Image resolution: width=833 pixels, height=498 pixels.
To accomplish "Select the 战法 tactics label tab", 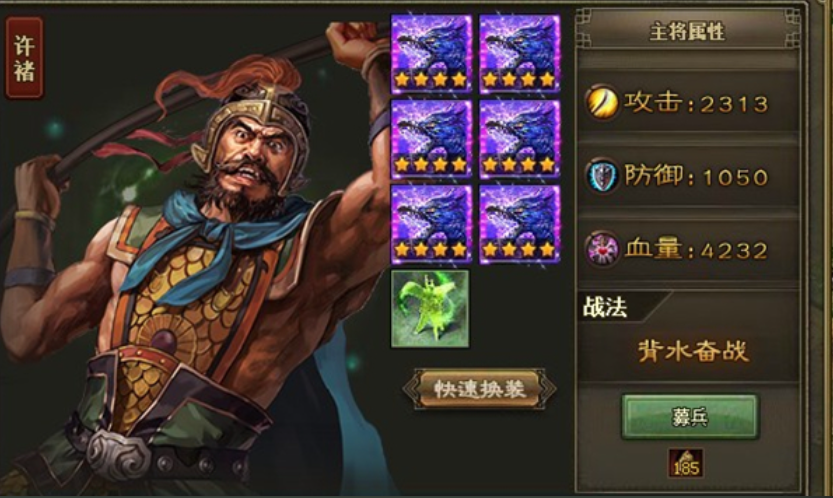I will click(x=606, y=307).
